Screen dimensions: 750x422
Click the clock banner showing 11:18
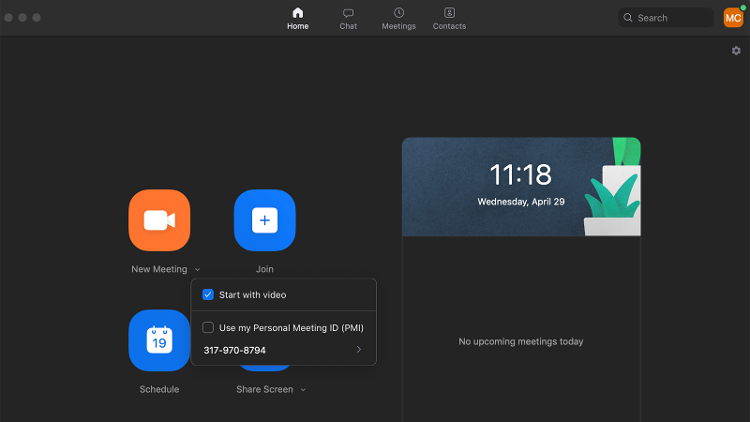click(521, 187)
